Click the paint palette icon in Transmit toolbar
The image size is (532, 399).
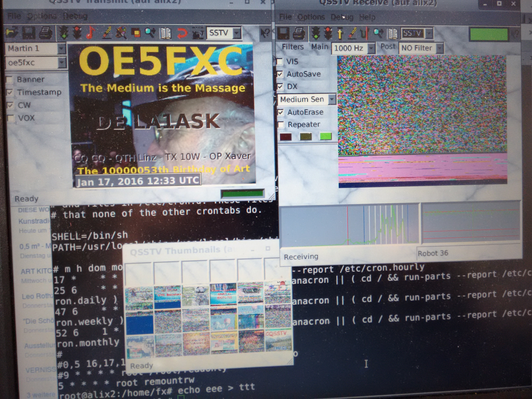(121, 33)
